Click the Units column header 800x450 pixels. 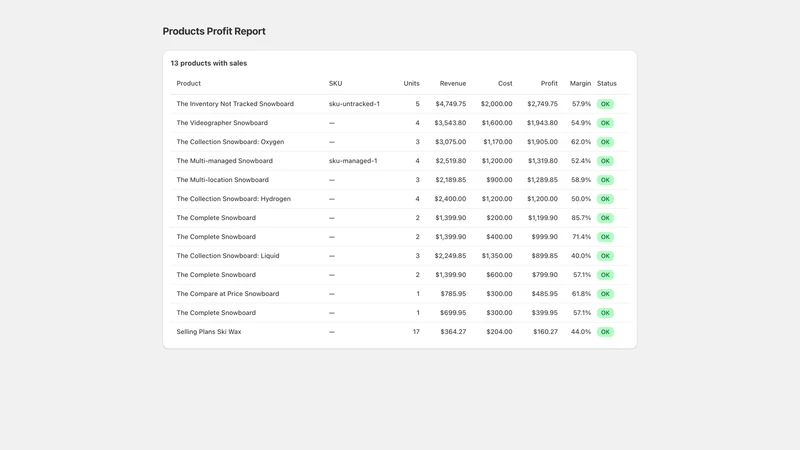[x=411, y=83]
